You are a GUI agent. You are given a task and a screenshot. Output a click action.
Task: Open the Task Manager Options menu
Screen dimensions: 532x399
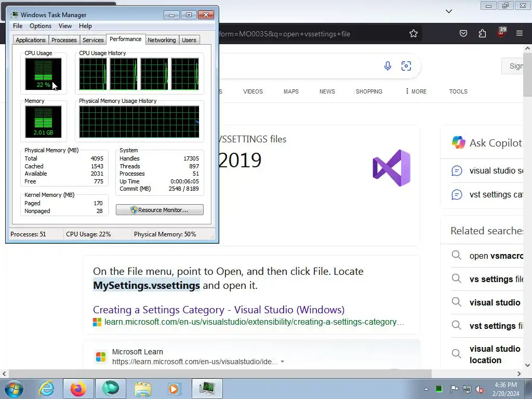pos(41,26)
